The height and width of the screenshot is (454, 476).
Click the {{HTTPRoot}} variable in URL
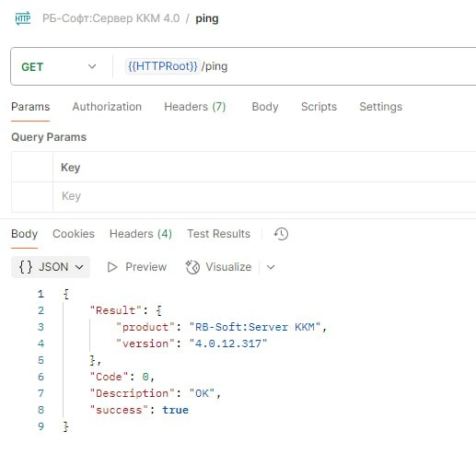coord(163,66)
